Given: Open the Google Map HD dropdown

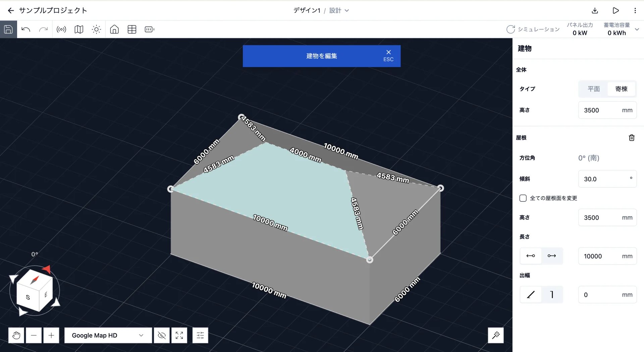Looking at the screenshot, I should [x=108, y=335].
